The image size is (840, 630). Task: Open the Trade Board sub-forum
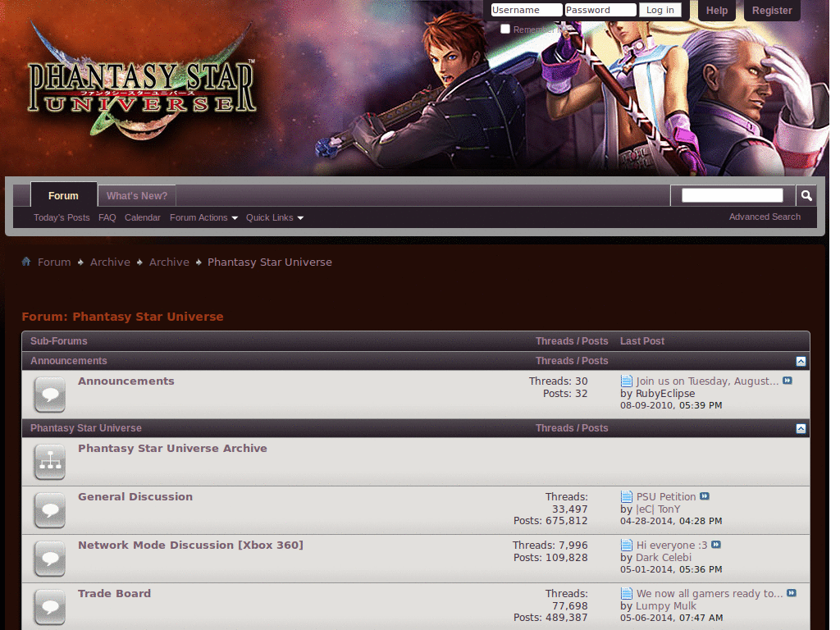[115, 594]
